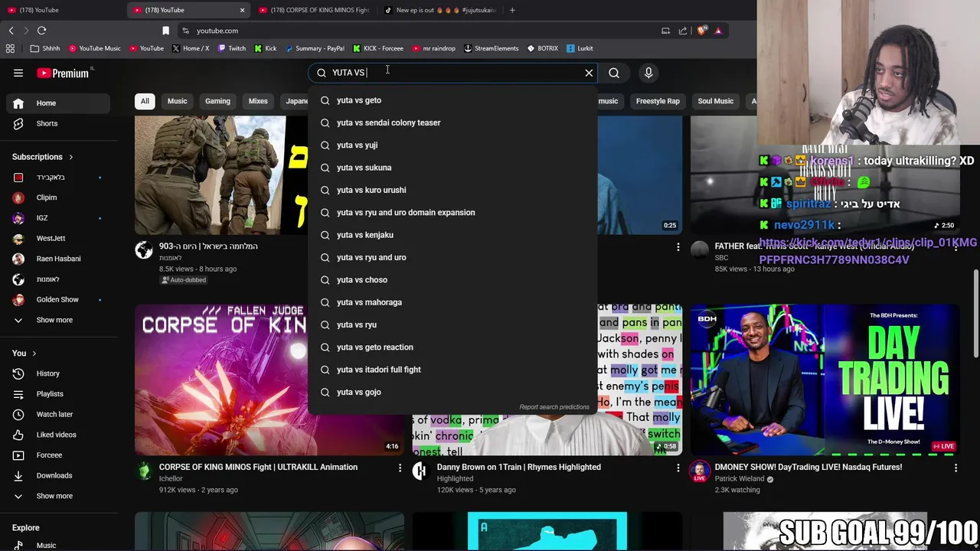Screen dimensions: 980x551
Task: Open the BOTRIX bookmark
Action: point(542,48)
